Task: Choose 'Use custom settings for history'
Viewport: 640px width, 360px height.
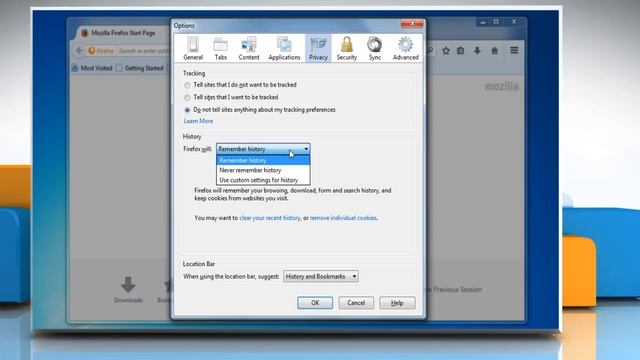Action: (263, 180)
